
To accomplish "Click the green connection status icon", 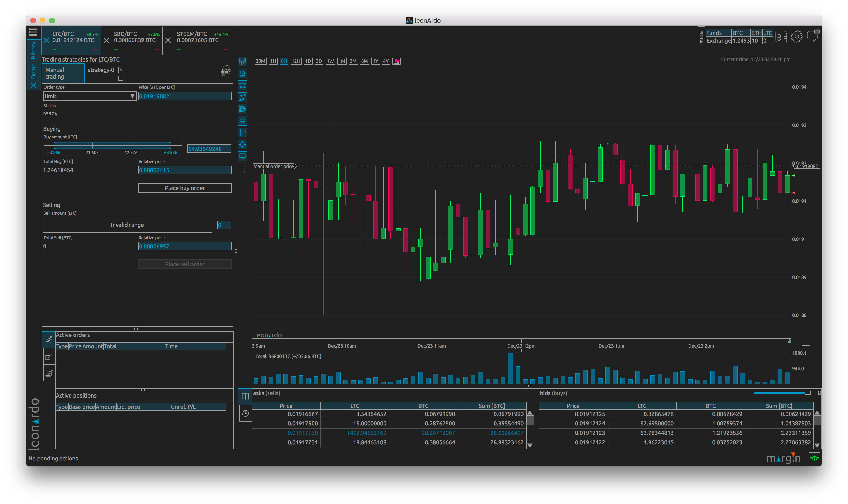I will (814, 459).
